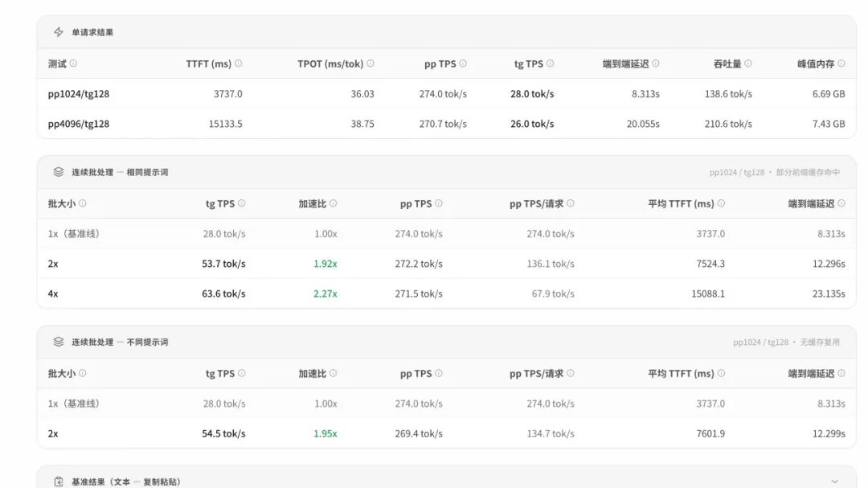
Task: Click the 210.6 tok/s throughput value
Action: [728, 124]
